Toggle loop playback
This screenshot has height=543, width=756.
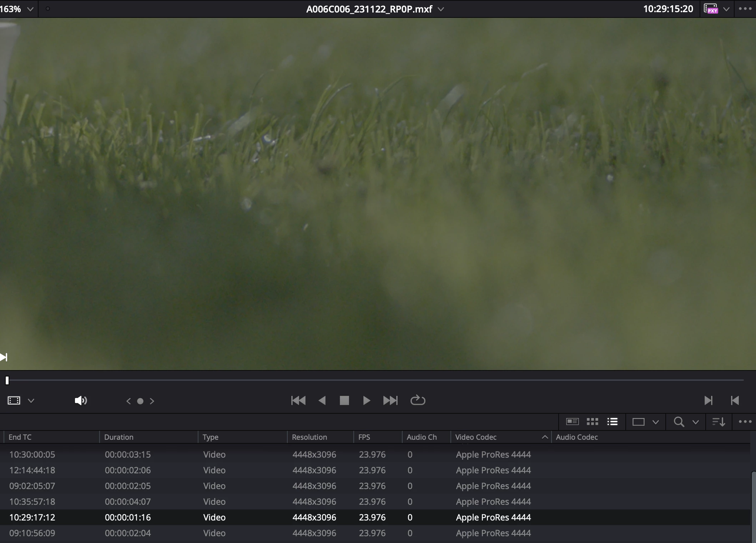pos(418,400)
